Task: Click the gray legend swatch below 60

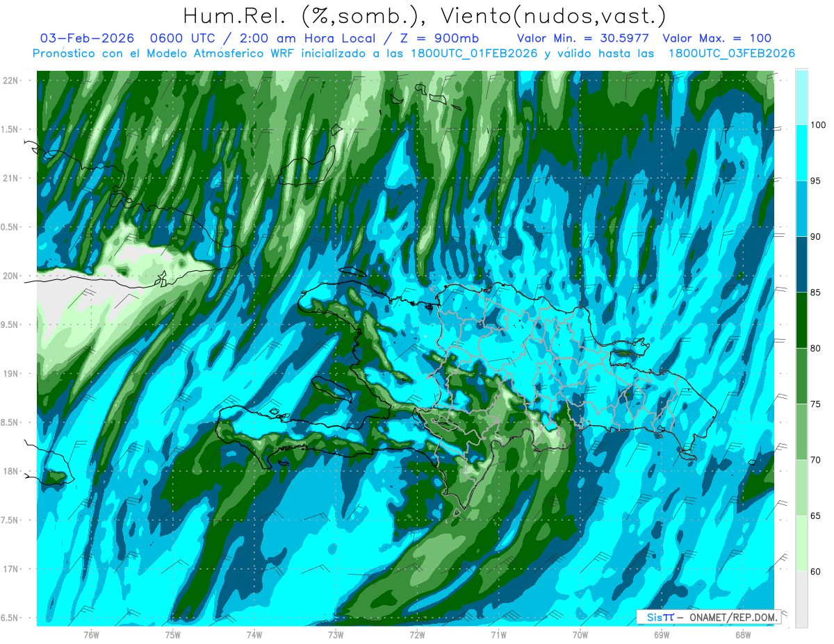Action: pos(801,600)
